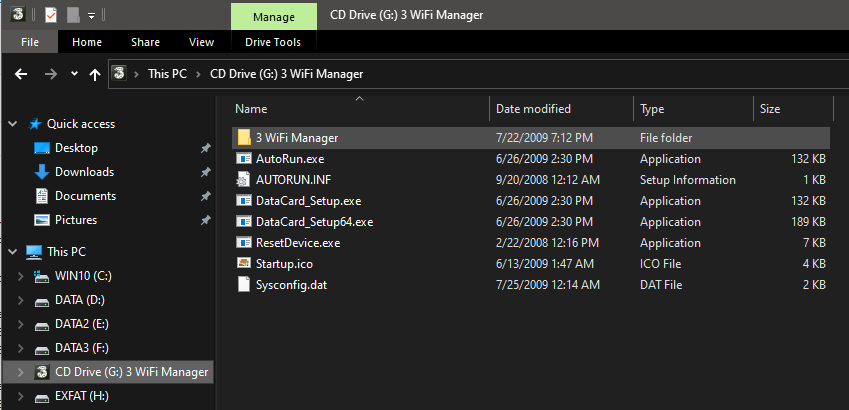
Task: Click the file name AUTORUN.INF
Action: (x=292, y=180)
